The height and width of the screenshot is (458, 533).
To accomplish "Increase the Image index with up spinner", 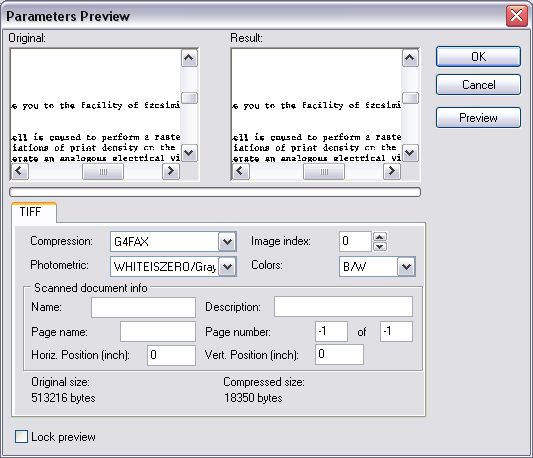I will 380,237.
